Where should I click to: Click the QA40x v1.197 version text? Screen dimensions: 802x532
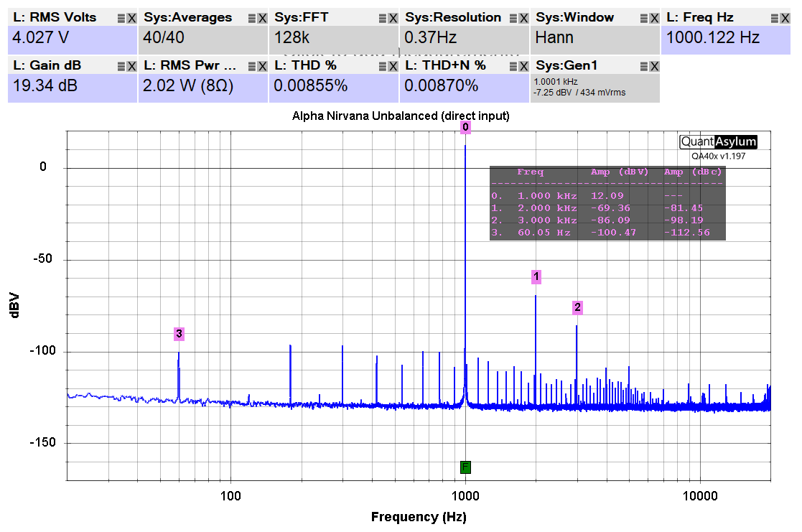point(719,156)
